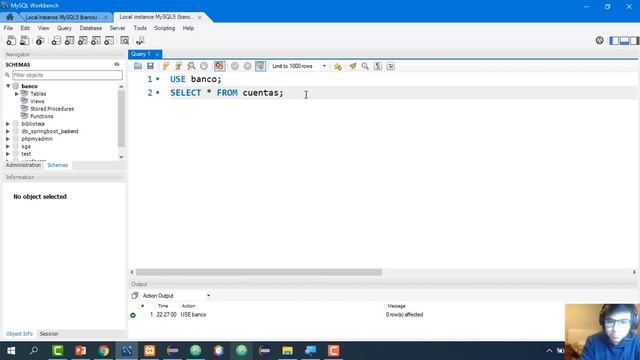This screenshot has width=640, height=360.
Task: Toggle invisible characters display icon
Action: point(378,66)
